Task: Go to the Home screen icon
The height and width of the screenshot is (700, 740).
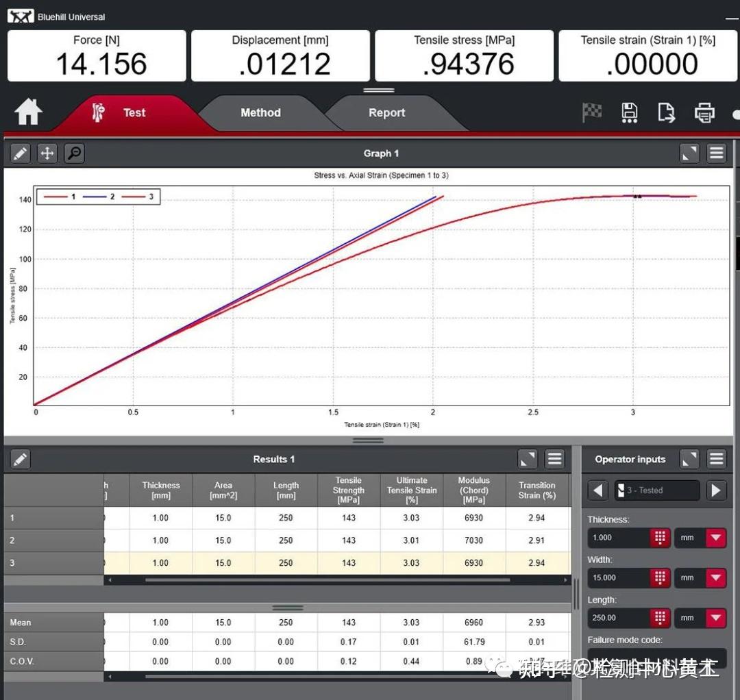Action: 28,112
